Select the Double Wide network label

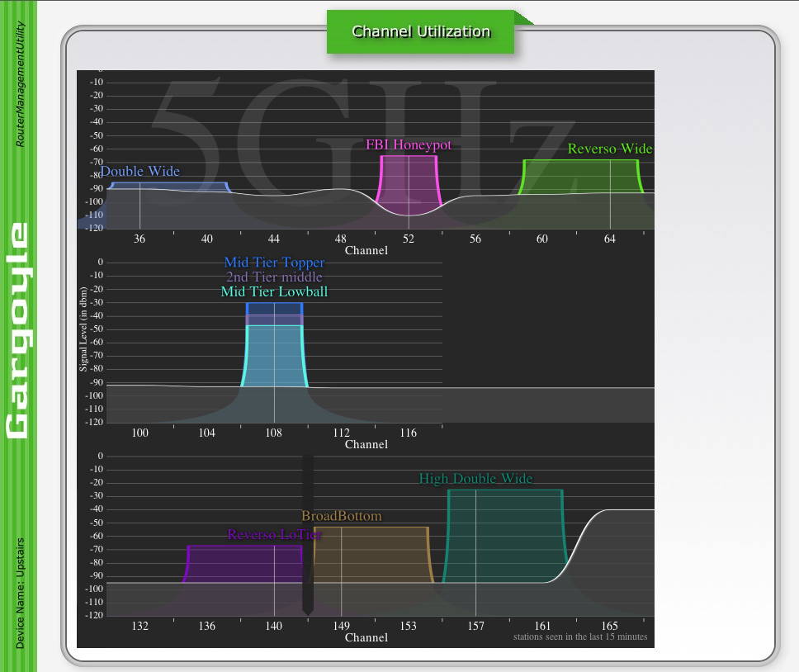coord(140,171)
